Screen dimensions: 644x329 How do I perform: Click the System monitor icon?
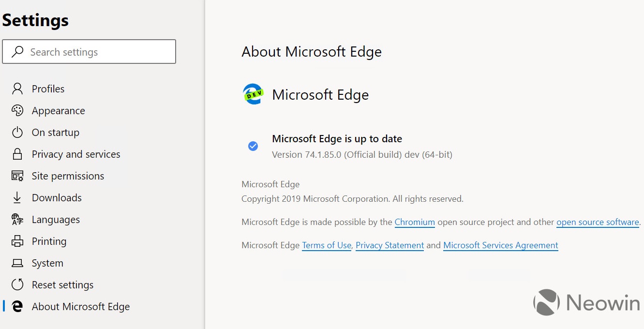point(17,263)
